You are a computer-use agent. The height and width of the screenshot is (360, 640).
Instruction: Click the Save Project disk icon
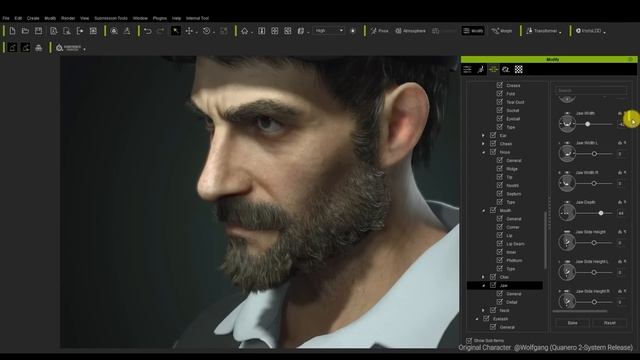click(38, 31)
